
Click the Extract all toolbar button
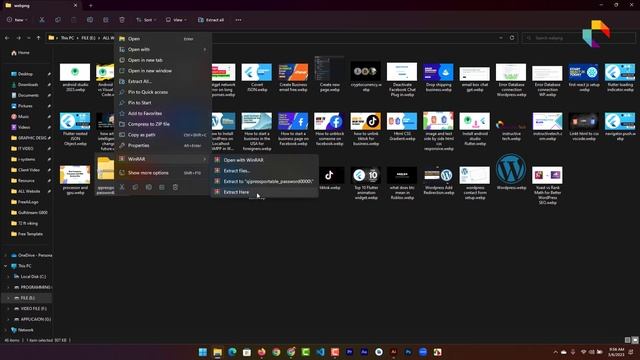(211, 20)
